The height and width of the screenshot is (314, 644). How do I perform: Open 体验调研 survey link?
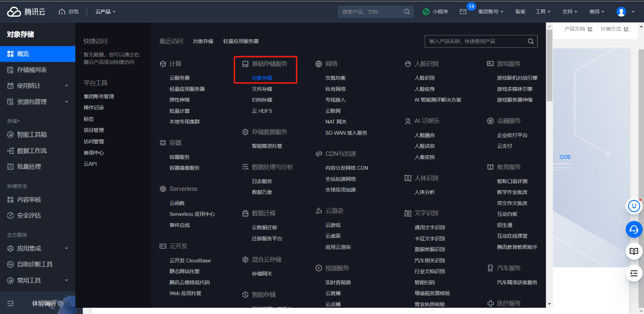point(48,304)
